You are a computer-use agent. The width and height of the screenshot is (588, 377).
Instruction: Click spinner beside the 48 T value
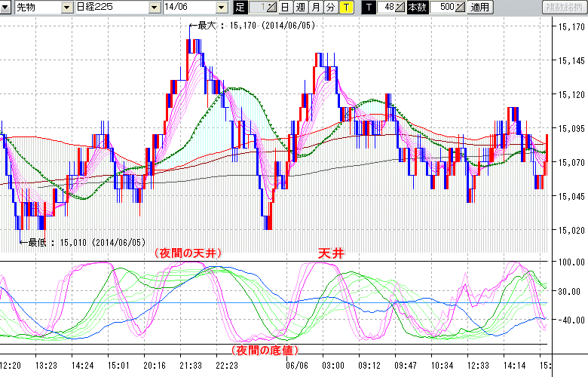click(400, 8)
